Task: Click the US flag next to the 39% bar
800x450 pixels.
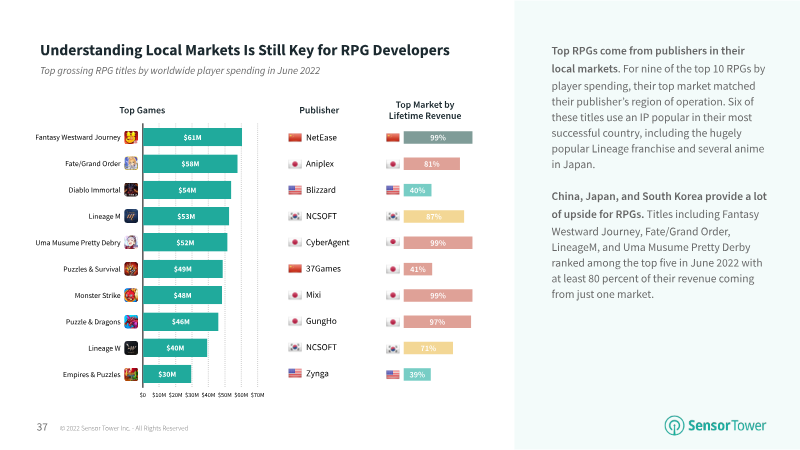Action: coord(393,374)
